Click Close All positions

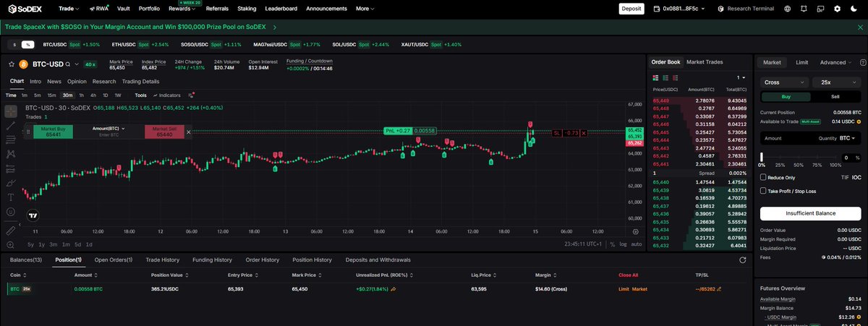628,275
